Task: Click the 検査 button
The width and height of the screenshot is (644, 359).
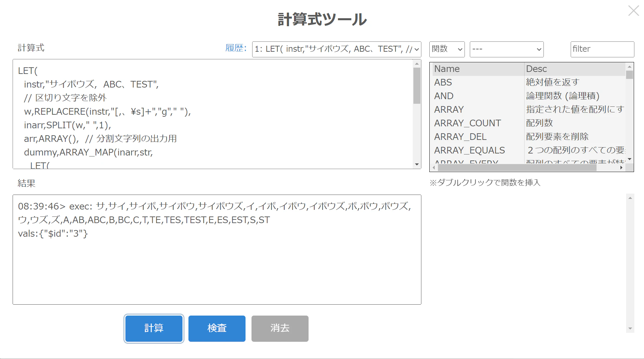Action: 217,328
